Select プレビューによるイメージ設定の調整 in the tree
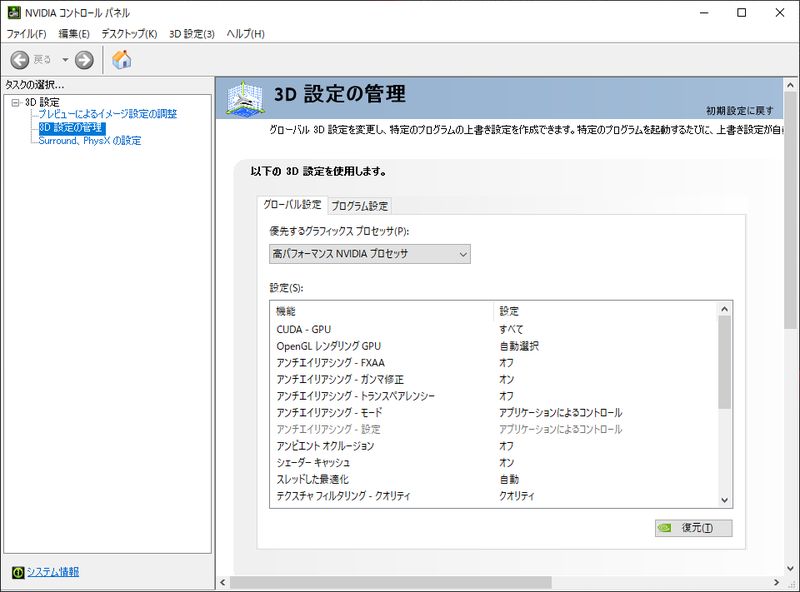The width and height of the screenshot is (800, 592). [x=108, y=114]
